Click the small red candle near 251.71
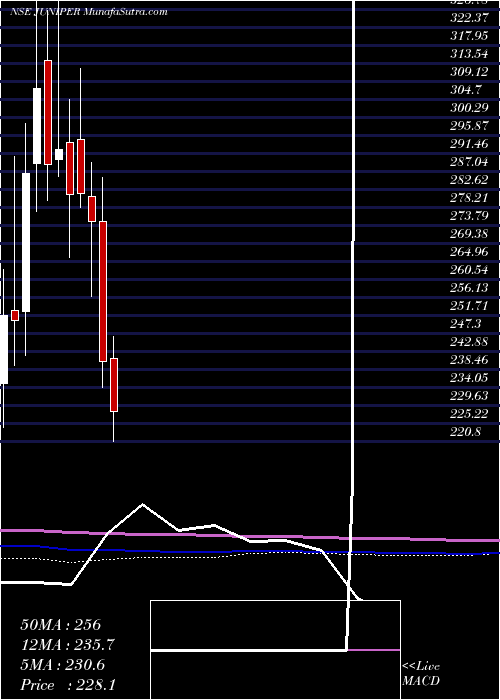Screen dimensions: 500x700 point(15,315)
